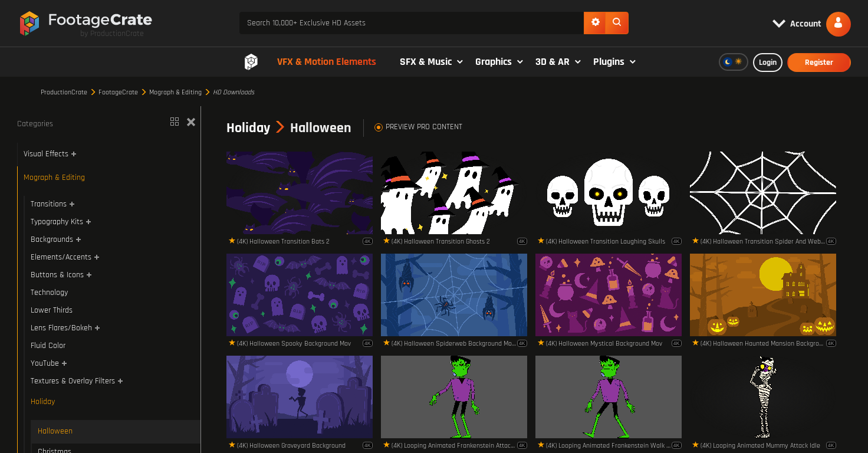
Task: Expand the Buttons & Icons subcategory
Action: click(89, 275)
